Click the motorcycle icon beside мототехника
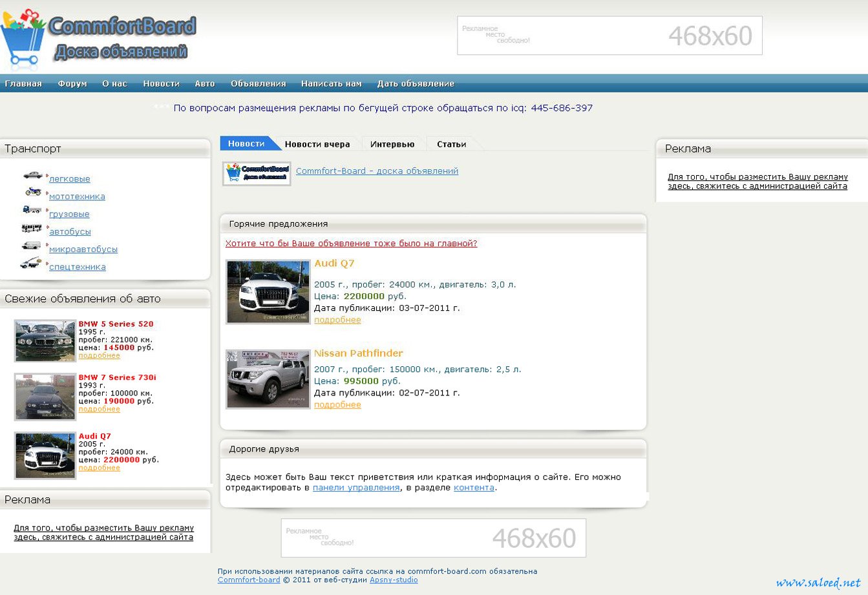868x595 pixels. click(33, 191)
